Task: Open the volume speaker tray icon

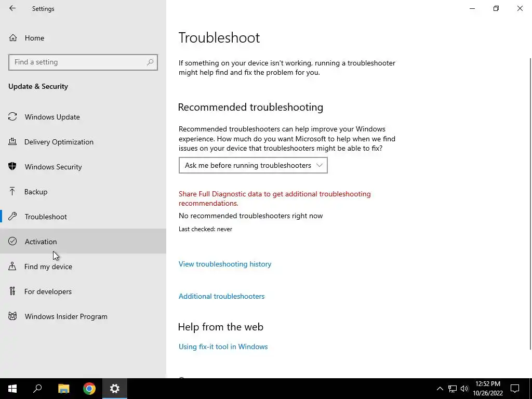Action: pyautogui.click(x=464, y=389)
